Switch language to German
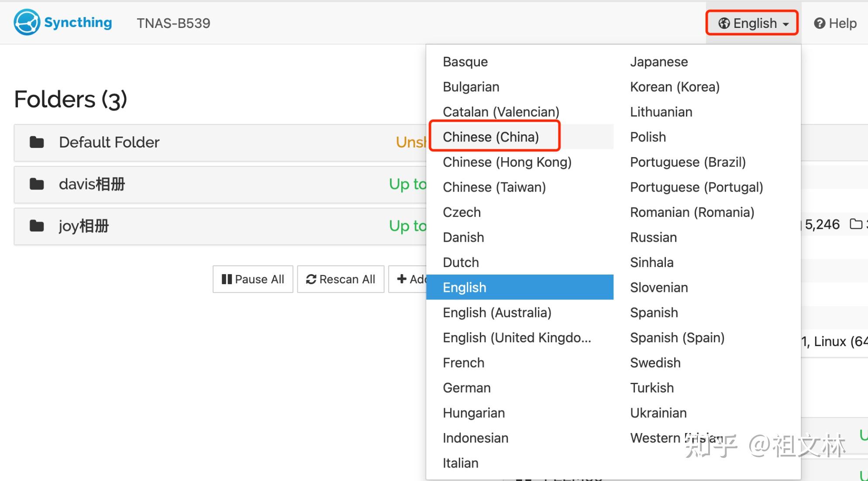 tap(467, 388)
